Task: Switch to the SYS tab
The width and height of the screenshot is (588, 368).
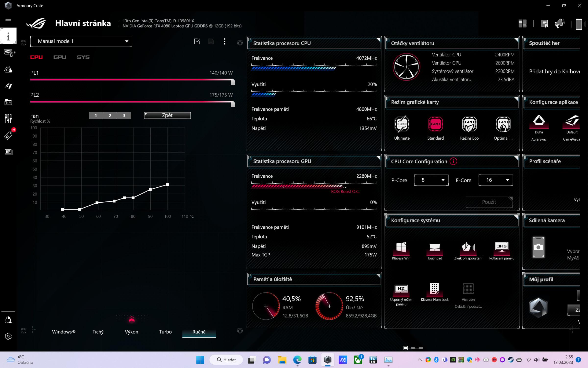Action: [x=83, y=57]
